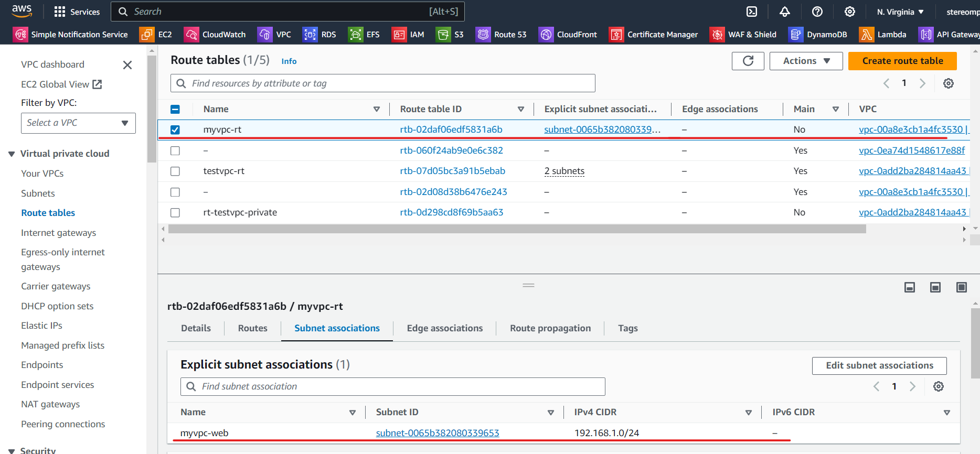980x454 pixels.
Task: Collapse details panel to bottom icon
Action: (910, 287)
